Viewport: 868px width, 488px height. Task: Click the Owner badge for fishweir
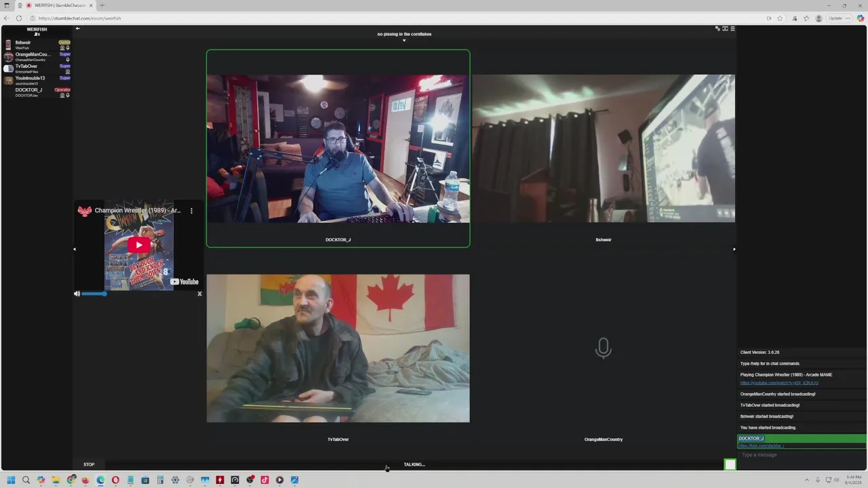64,42
